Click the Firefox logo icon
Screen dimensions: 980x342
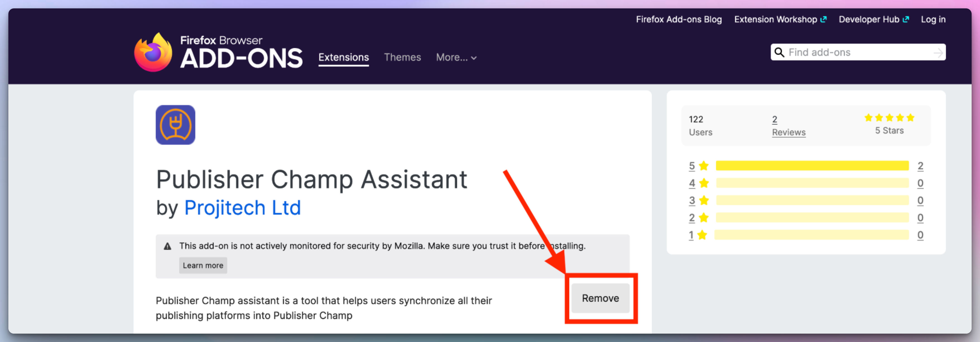[x=153, y=53]
